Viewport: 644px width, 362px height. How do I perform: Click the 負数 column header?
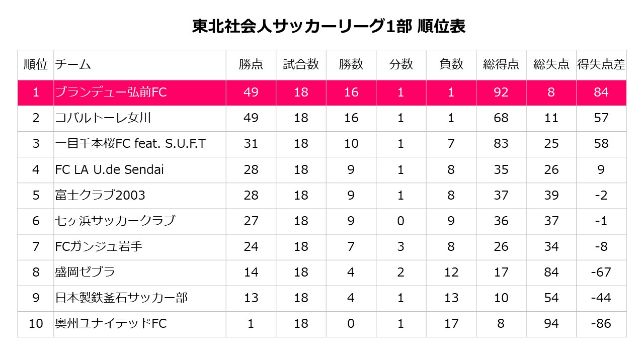(451, 64)
